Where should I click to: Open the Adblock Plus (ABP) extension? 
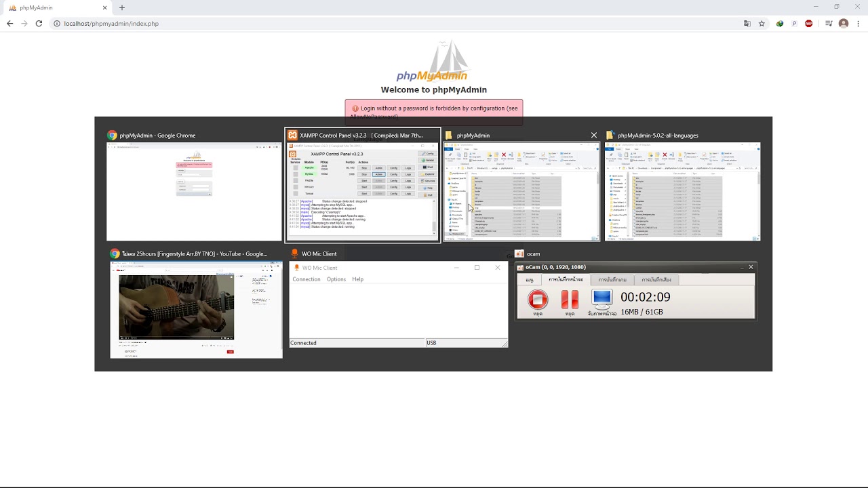tap(808, 24)
